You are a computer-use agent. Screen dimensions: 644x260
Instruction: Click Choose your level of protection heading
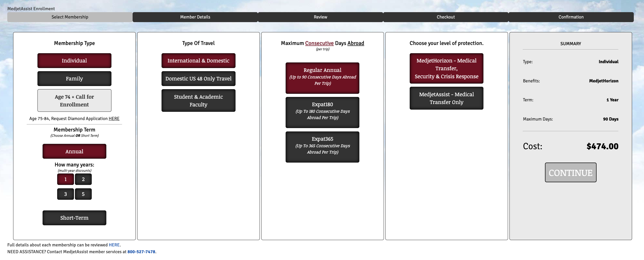pos(446,43)
